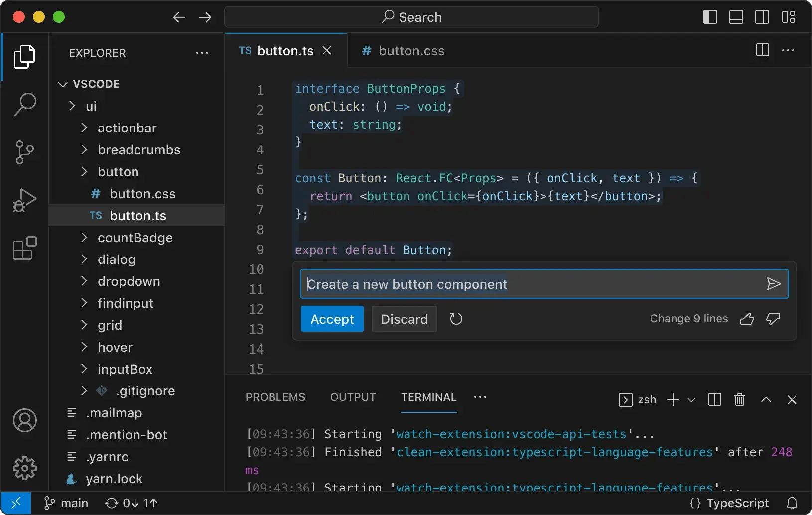Send the inline chat prompt with the arrow icon
This screenshot has width=812, height=515.
pyautogui.click(x=774, y=284)
